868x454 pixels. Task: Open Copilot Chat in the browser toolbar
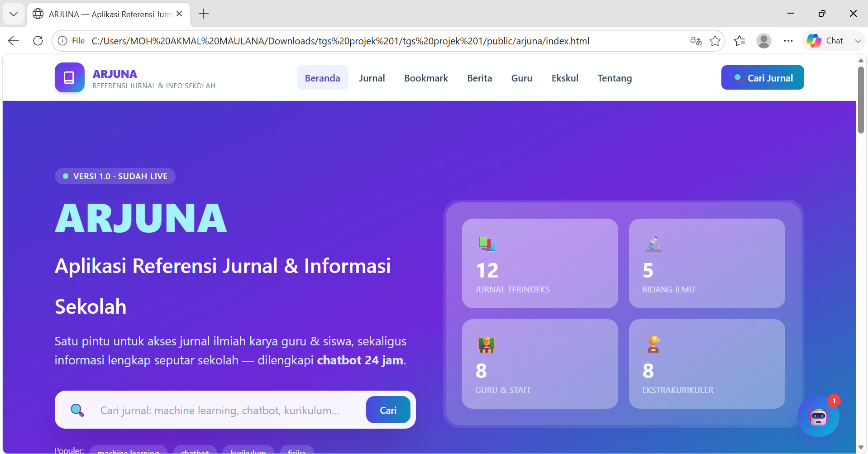click(x=825, y=41)
